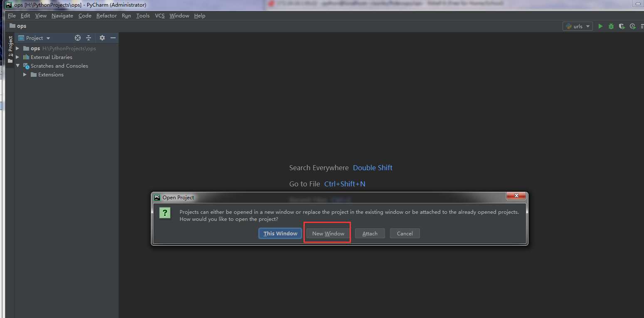
Task: Open the Project view selector dropdown
Action: click(34, 38)
